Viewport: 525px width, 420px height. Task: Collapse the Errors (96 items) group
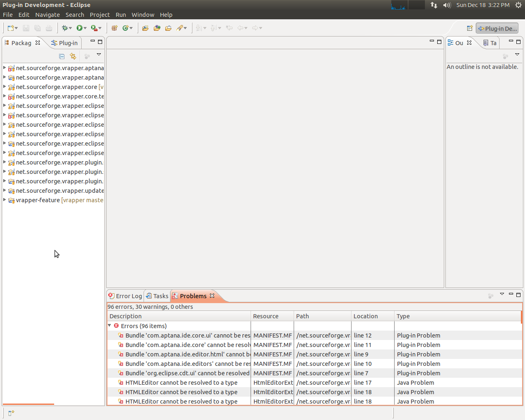110,326
